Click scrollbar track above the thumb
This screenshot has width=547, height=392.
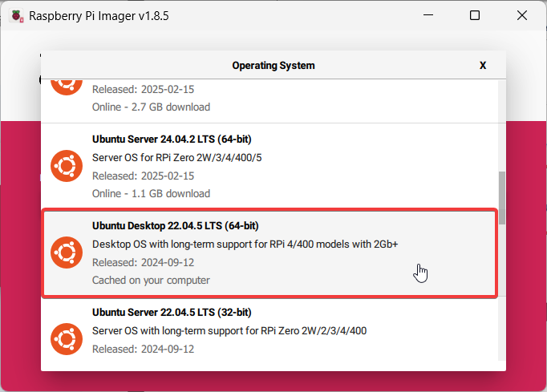502,120
